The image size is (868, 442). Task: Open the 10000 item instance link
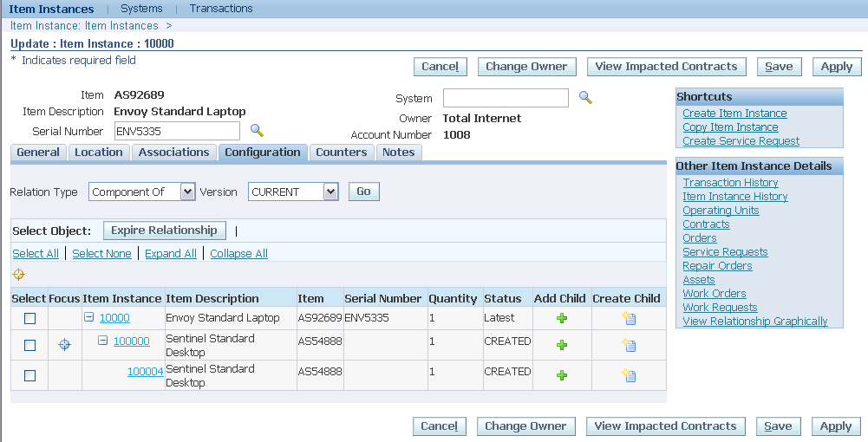click(x=114, y=317)
